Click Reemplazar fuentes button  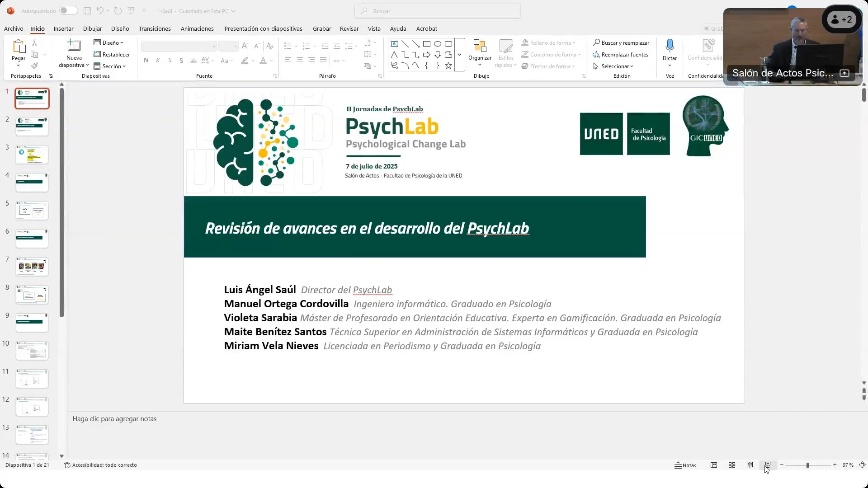coord(620,54)
